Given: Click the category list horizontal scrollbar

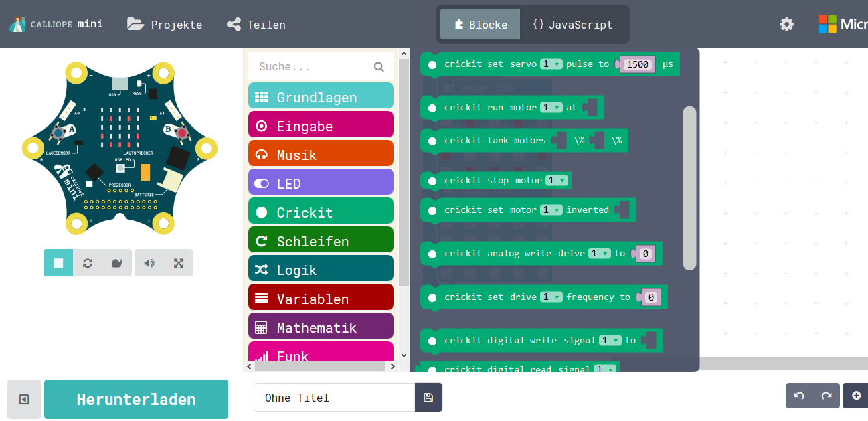Looking at the screenshot, I should 320,366.
